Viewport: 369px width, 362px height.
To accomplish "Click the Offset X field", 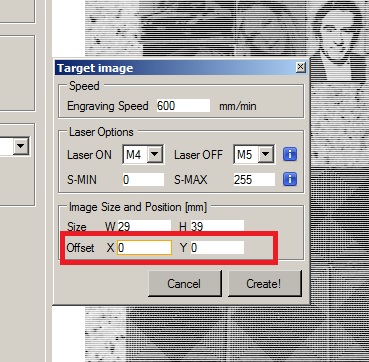I will pyautogui.click(x=144, y=248).
